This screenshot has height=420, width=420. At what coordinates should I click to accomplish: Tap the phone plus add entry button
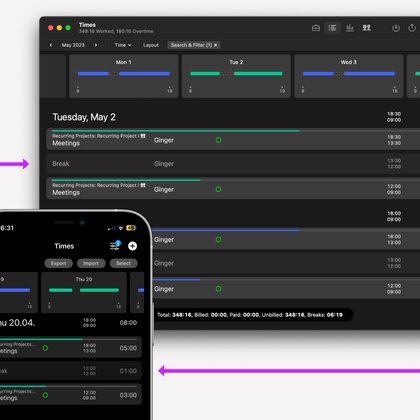click(x=132, y=246)
